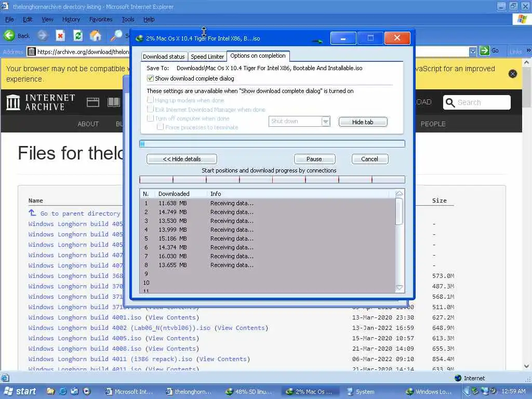Click the Hide details button
Screen dimensions: 532x399
point(181,159)
